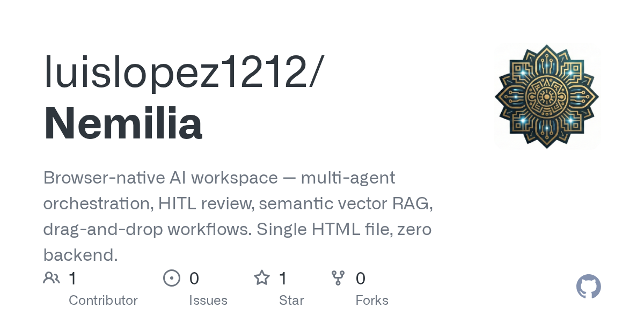Click the Issues circle-dot icon
Screen dimensions: 644x322
coord(171,278)
